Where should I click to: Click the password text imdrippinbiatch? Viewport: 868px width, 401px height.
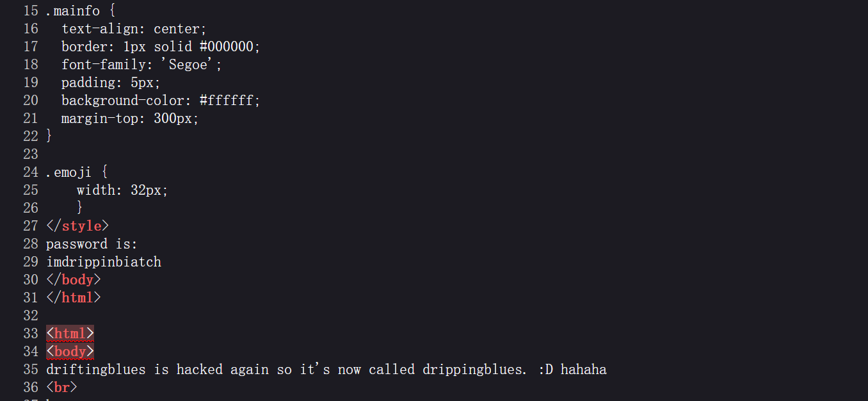pyautogui.click(x=104, y=262)
